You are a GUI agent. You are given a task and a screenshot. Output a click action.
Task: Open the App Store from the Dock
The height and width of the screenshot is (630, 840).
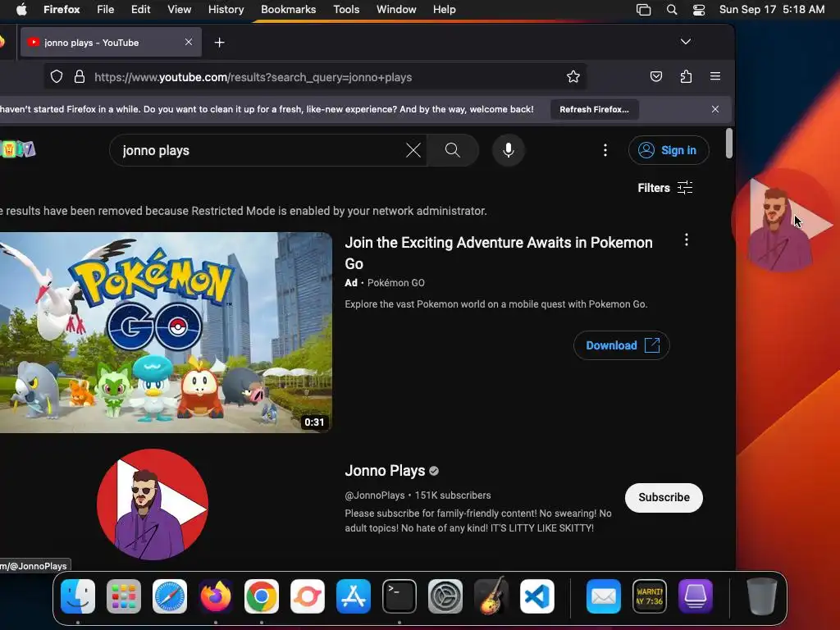pyautogui.click(x=354, y=596)
